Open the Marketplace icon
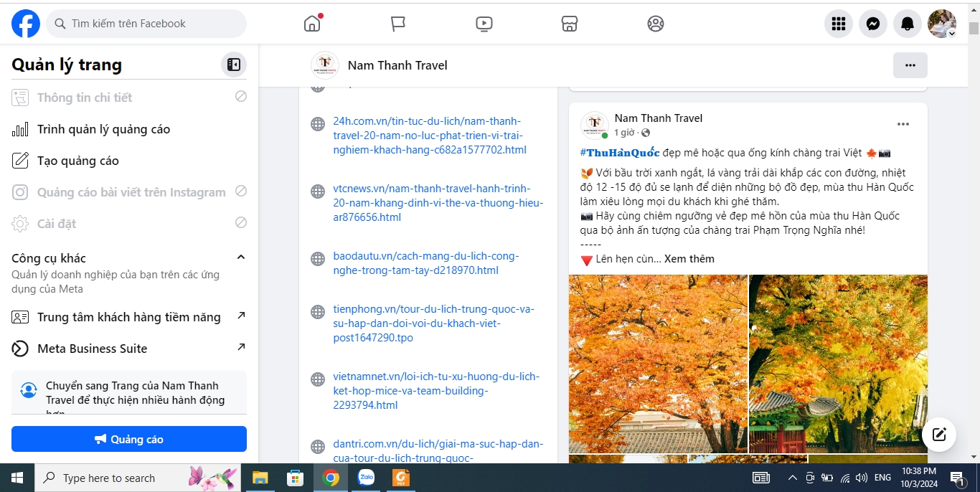980x492 pixels. coord(570,24)
